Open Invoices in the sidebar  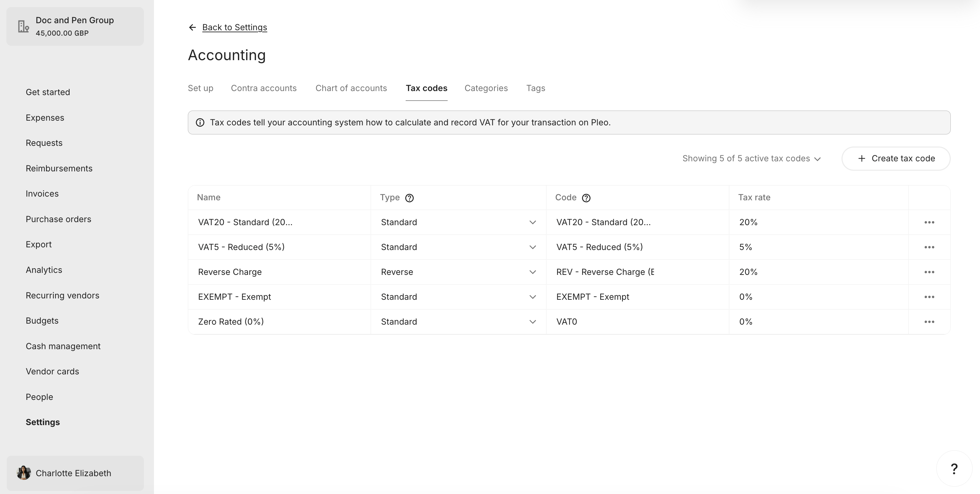click(x=42, y=194)
